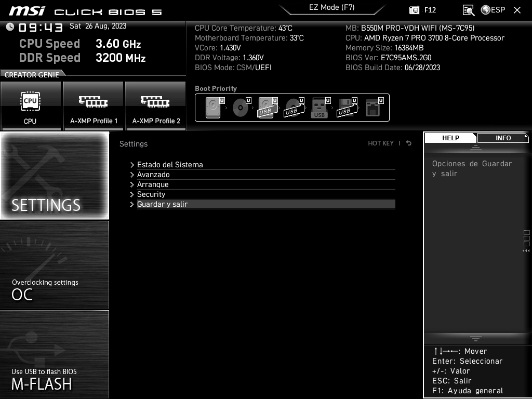Collapse side panel with triple arrow icon
The image size is (532, 399).
526,251
